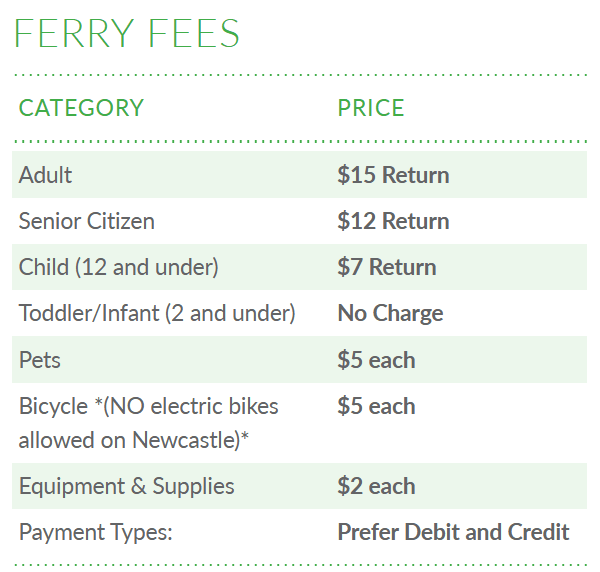The height and width of the screenshot is (572, 600).
Task: Select the Payment Types label
Action: click(96, 533)
